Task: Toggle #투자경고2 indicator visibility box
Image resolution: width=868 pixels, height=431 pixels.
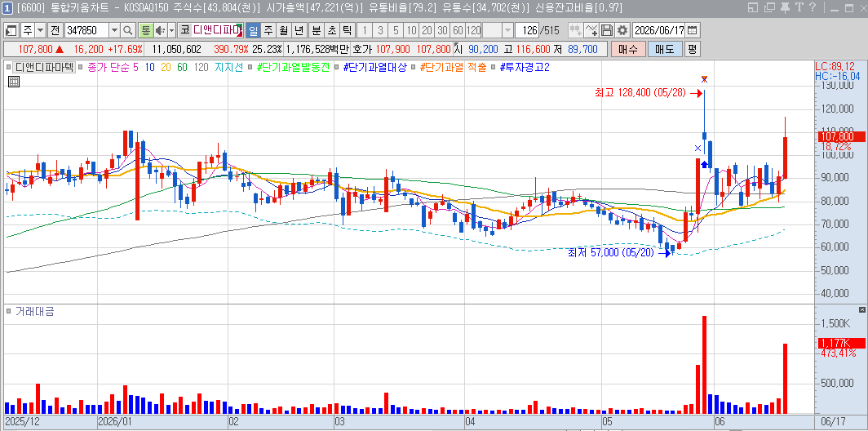Action: click(493, 67)
